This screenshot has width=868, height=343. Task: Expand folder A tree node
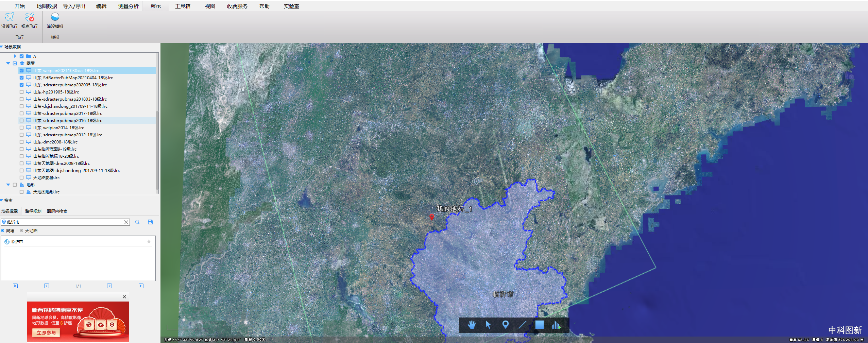click(x=15, y=56)
